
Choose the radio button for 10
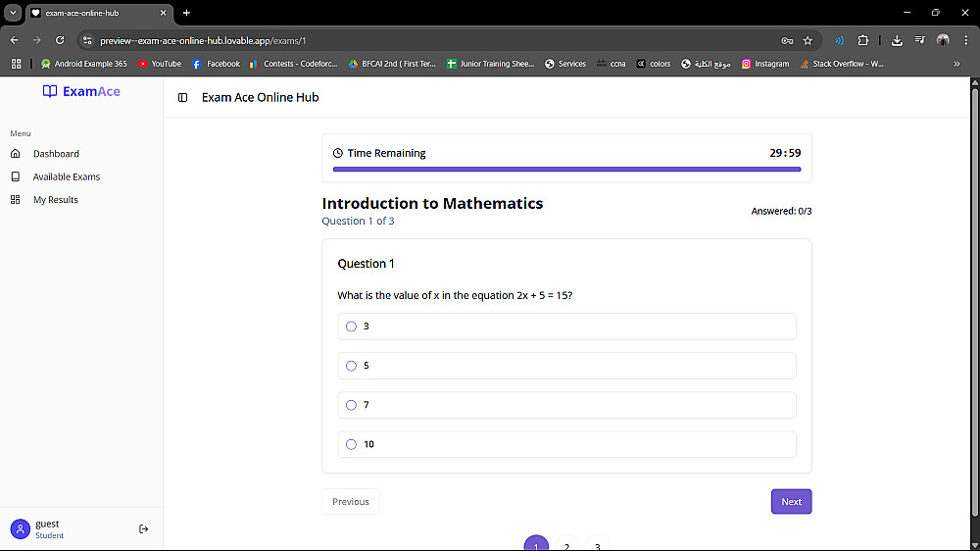[x=351, y=444]
